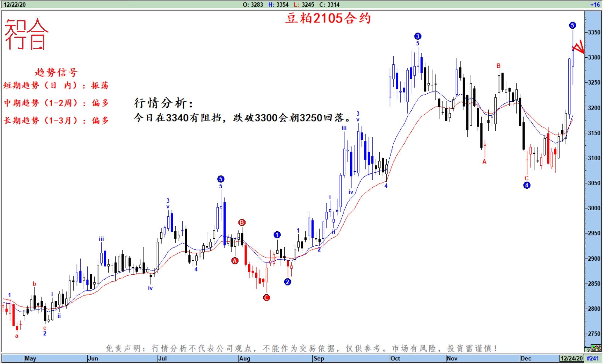Click the 12/24/20 date box on time axis
Image resolution: width=603 pixels, height=364 pixels.
[x=571, y=358]
